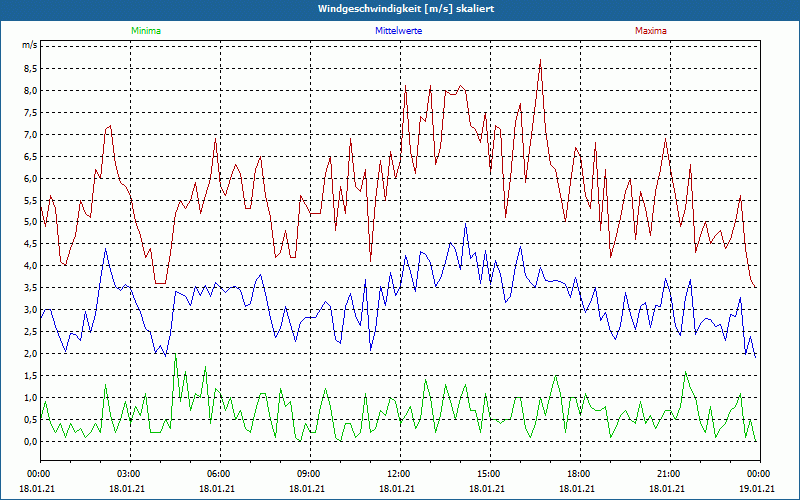Click the blue 'Mittelwerte' legend label
Image resolution: width=800 pixels, height=500 pixels.
click(398, 31)
